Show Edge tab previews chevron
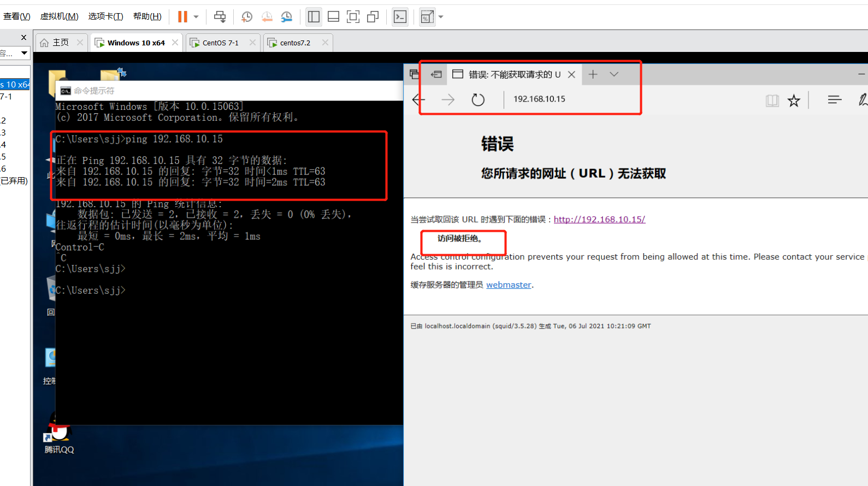 click(614, 74)
